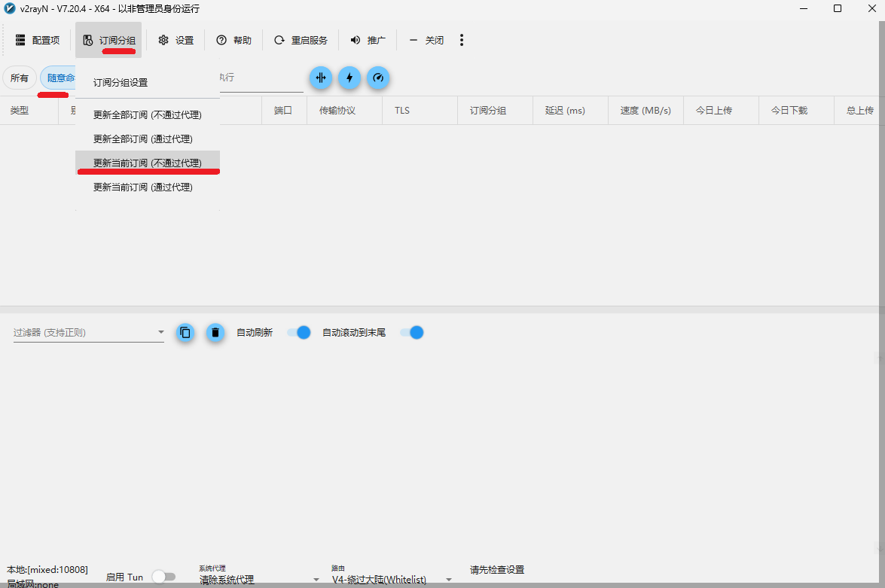Open the 帮助 menu
The image size is (885, 588).
tap(233, 40)
